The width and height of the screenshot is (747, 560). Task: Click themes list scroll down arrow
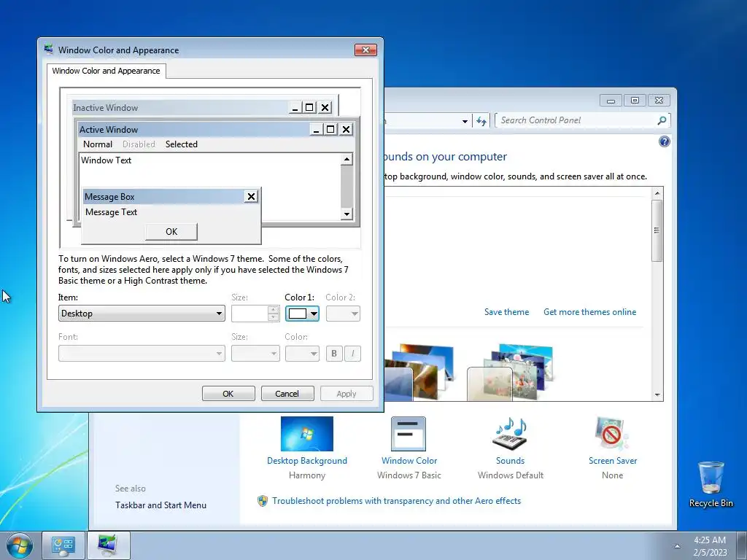pyautogui.click(x=657, y=394)
